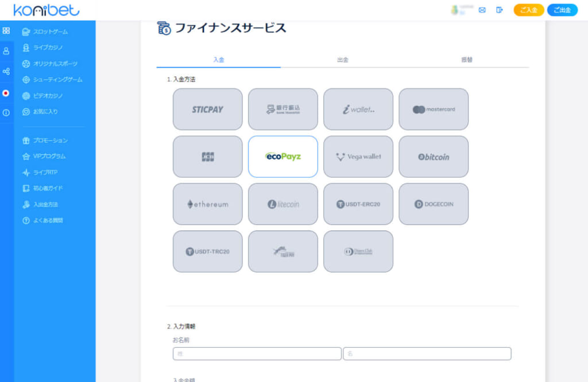Click the VIPプログラム crown icon

(26, 157)
